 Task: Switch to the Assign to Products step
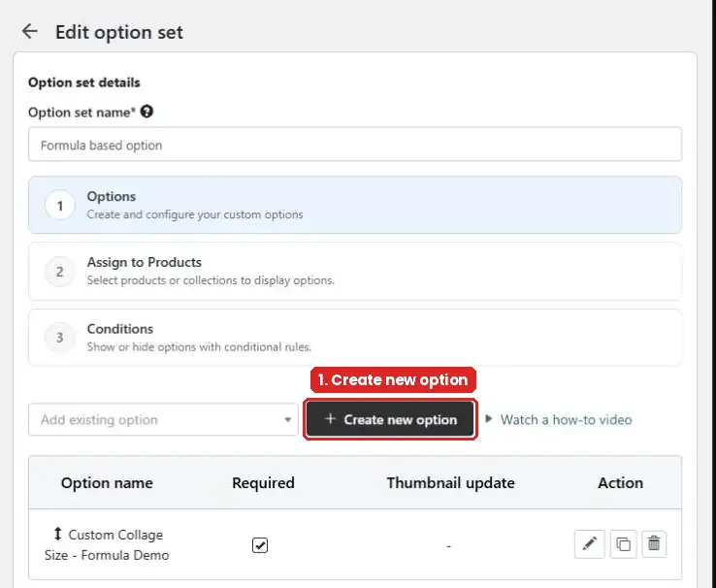click(x=355, y=271)
